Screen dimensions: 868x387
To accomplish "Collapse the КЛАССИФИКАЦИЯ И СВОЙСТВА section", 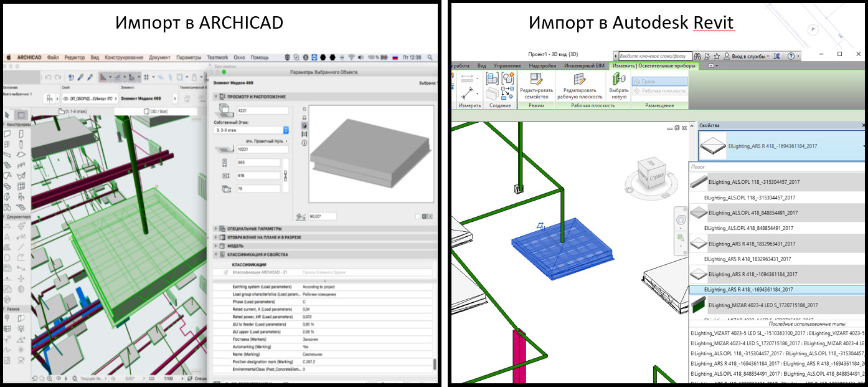I will tap(216, 254).
